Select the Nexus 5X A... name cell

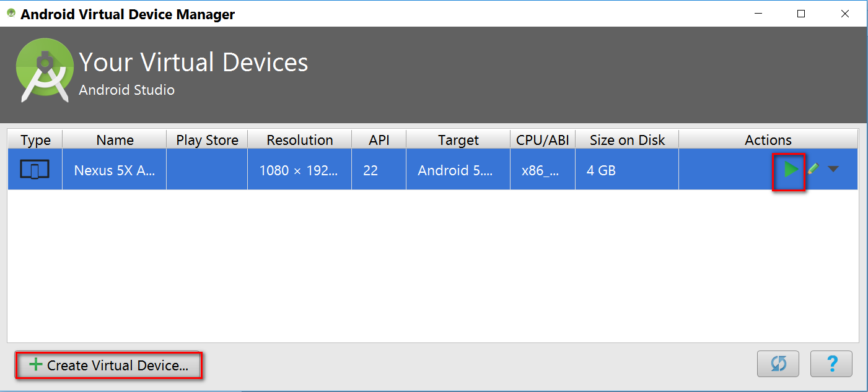tap(115, 170)
